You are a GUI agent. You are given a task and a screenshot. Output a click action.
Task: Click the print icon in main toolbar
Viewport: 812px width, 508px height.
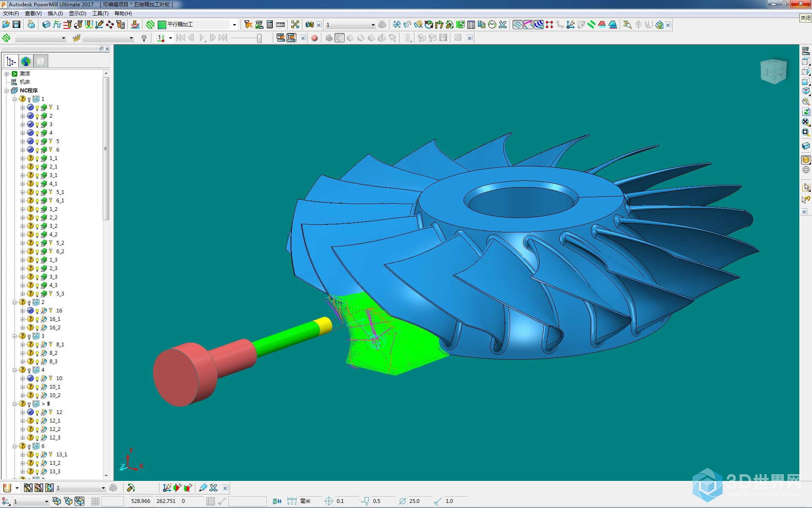31,25
